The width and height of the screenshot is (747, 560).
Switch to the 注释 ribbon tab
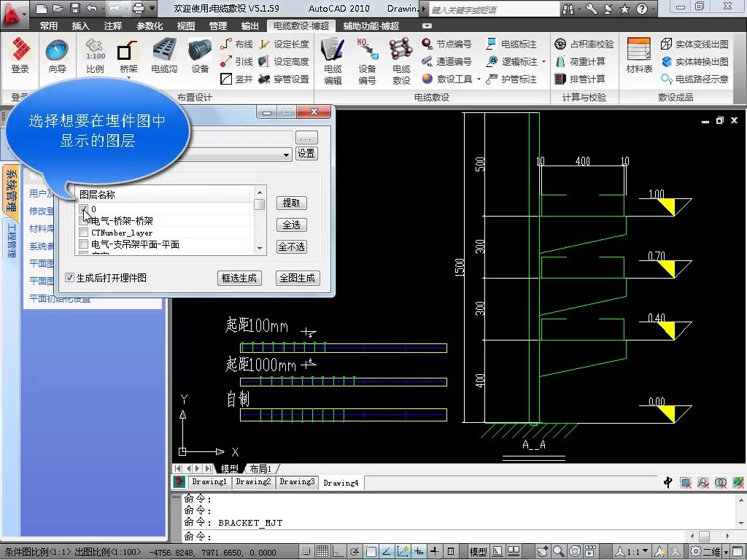pyautogui.click(x=113, y=26)
